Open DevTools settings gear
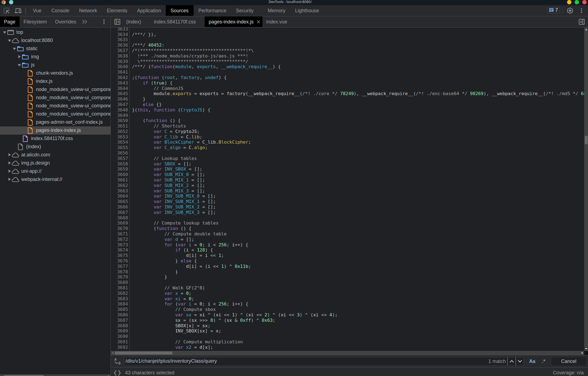The width and height of the screenshot is (588, 376). [570, 11]
